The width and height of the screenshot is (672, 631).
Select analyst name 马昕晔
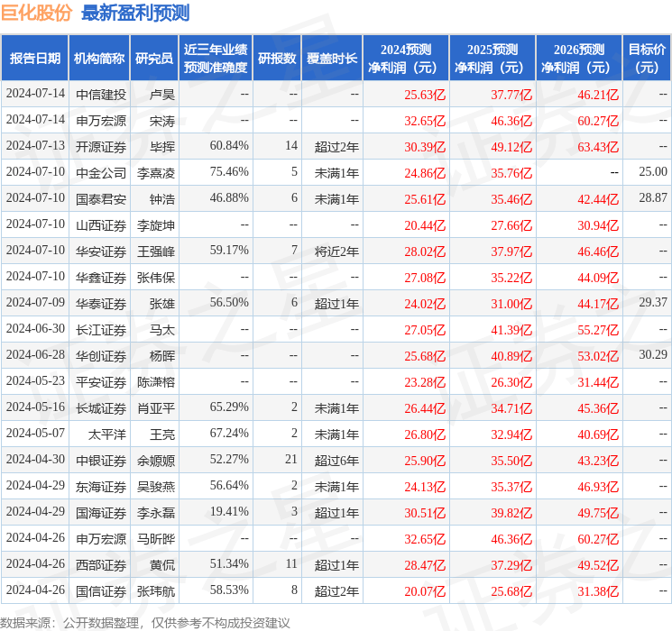tap(156, 539)
